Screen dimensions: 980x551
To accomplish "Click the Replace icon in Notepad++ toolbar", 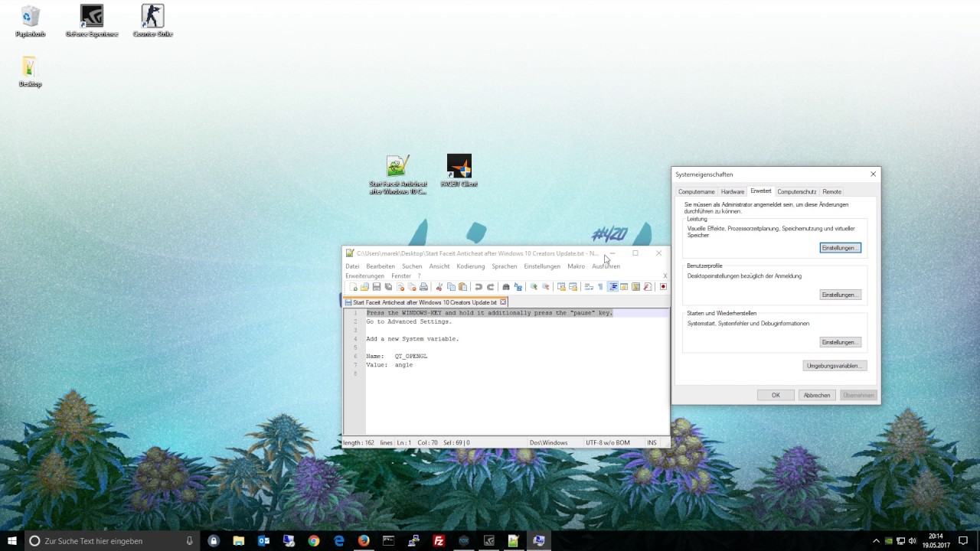I will [518, 287].
